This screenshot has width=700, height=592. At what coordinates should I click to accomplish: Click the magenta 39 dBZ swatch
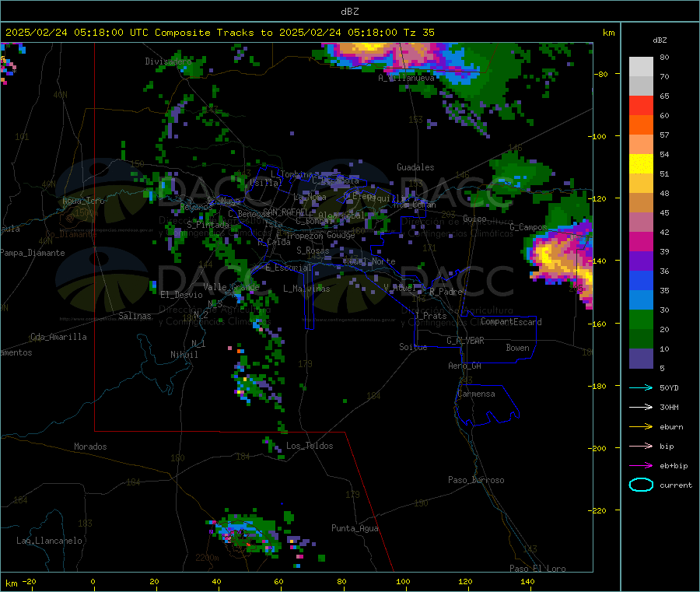[x=641, y=241]
